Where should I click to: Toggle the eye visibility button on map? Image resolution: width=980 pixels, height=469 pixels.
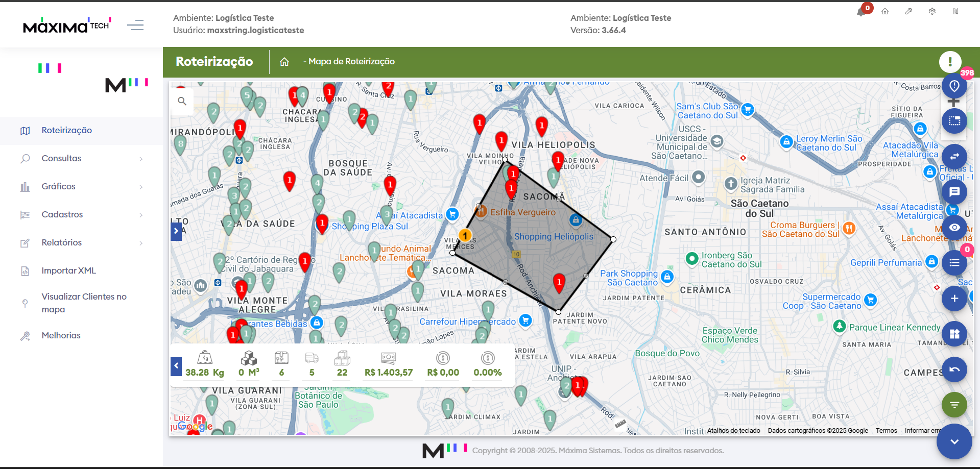pyautogui.click(x=954, y=228)
